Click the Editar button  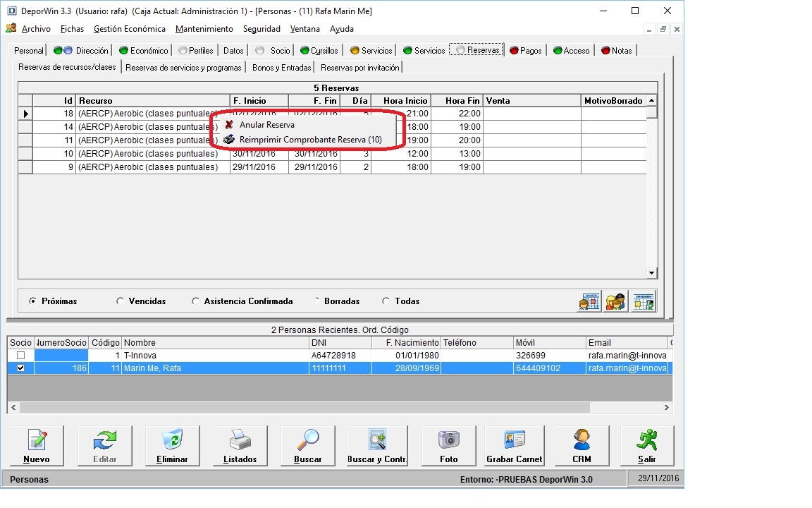coord(104,446)
